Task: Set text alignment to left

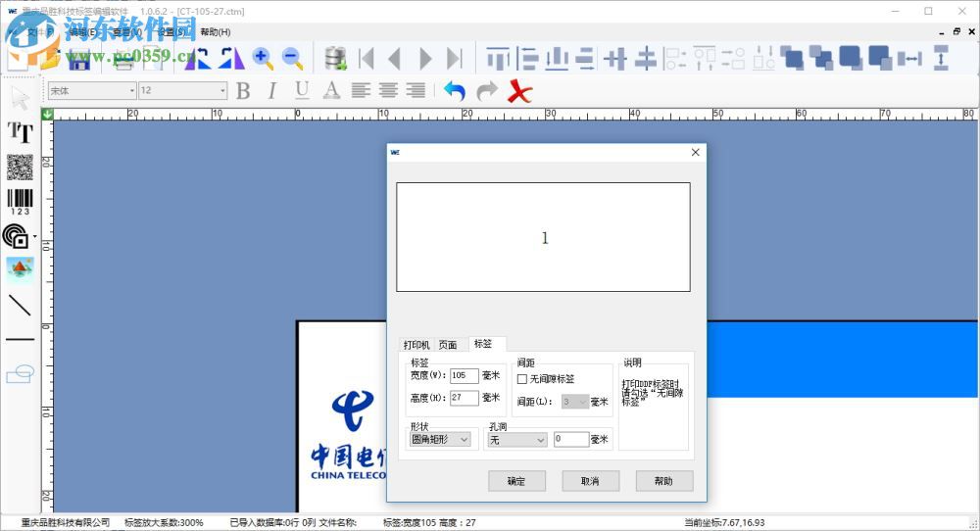Action: [361, 90]
